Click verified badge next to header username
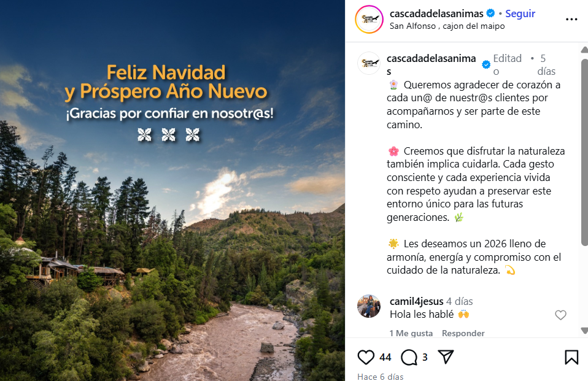Image resolution: width=588 pixels, height=381 pixels. tap(490, 13)
